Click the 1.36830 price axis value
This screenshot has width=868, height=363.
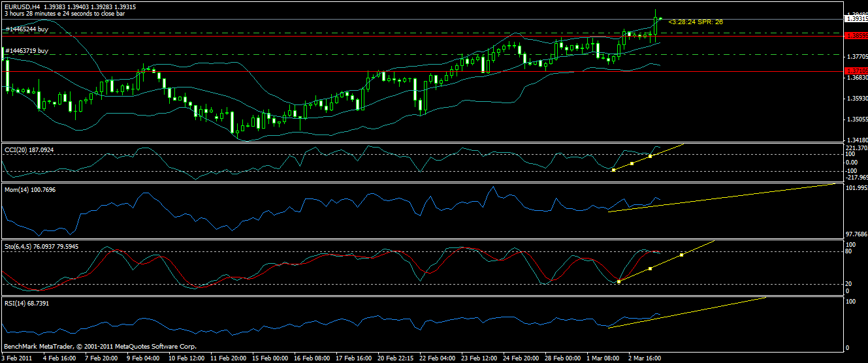(x=856, y=78)
